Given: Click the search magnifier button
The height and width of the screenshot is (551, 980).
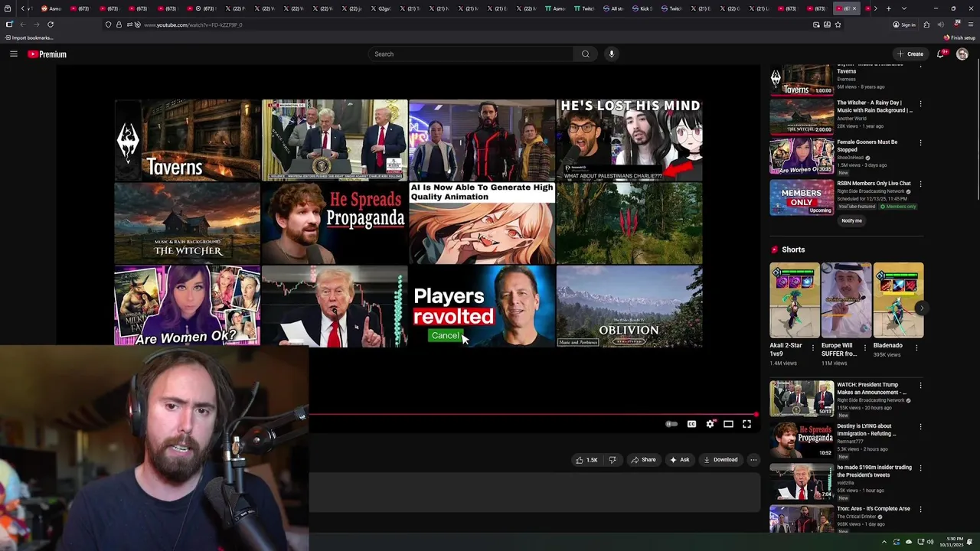Looking at the screenshot, I should [586, 54].
